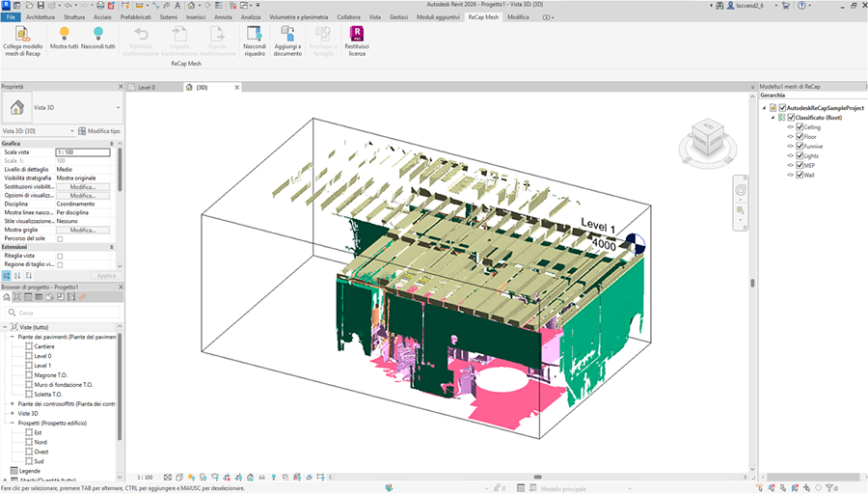This screenshot has height=494, width=868.
Task: Click the Nascondi tutti lightbulb icon
Action: tap(97, 34)
